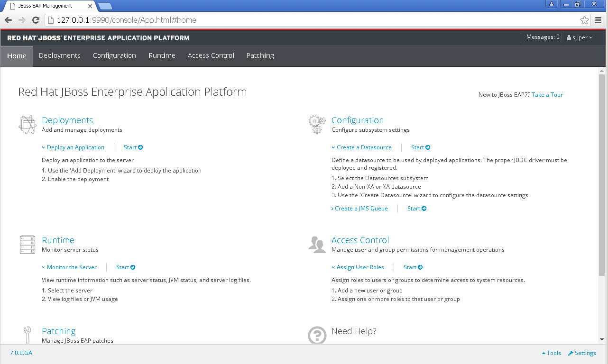This screenshot has width=608, height=364.
Task: Switch to the Access Control tab
Action: click(x=211, y=56)
